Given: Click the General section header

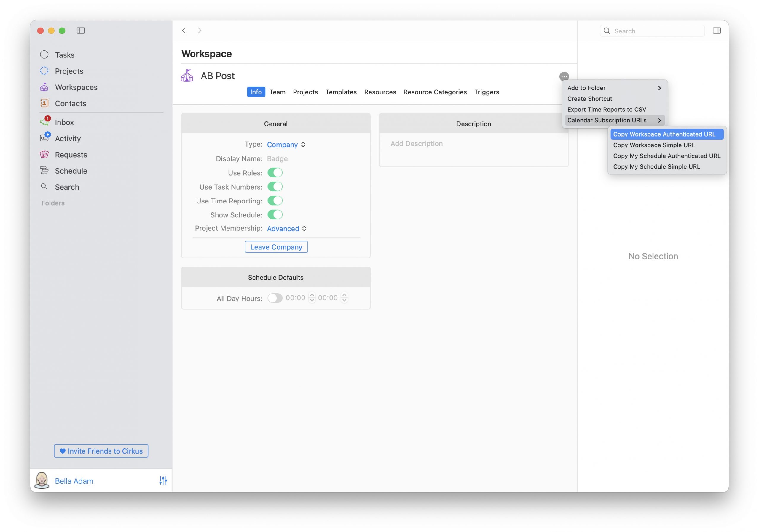Looking at the screenshot, I should 276,124.
